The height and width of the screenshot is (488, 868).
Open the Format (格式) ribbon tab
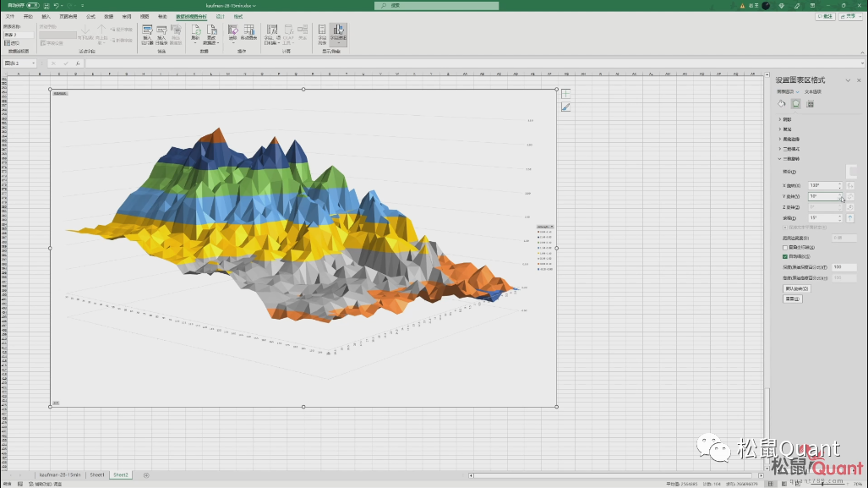238,17
